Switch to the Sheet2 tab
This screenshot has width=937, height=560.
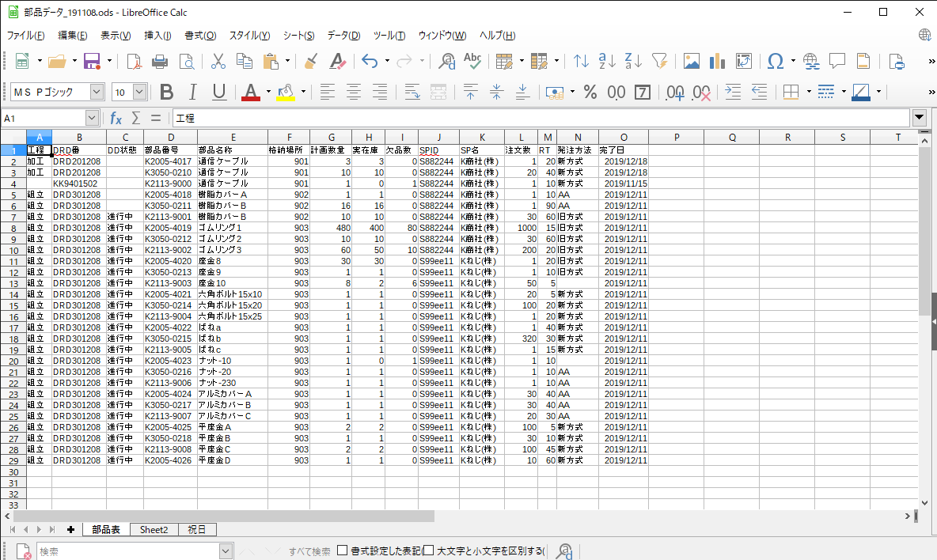(154, 530)
